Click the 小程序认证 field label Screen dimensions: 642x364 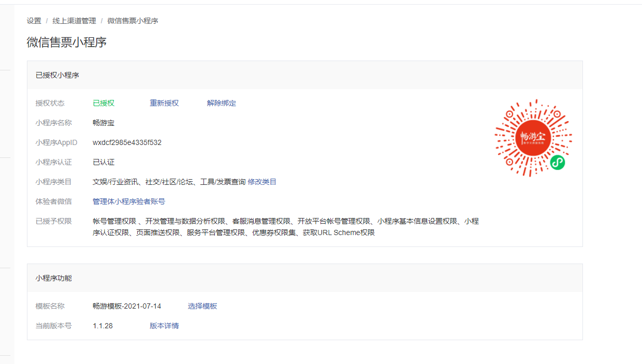tap(54, 162)
